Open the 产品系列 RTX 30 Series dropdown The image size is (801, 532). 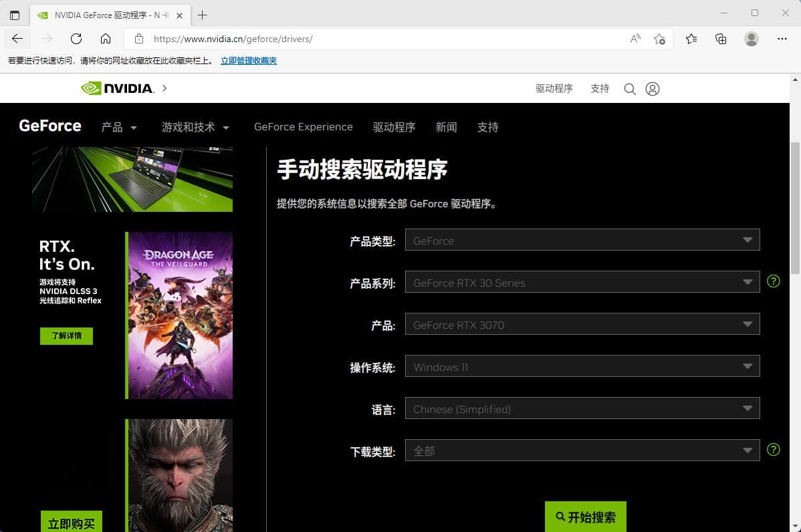tap(582, 282)
